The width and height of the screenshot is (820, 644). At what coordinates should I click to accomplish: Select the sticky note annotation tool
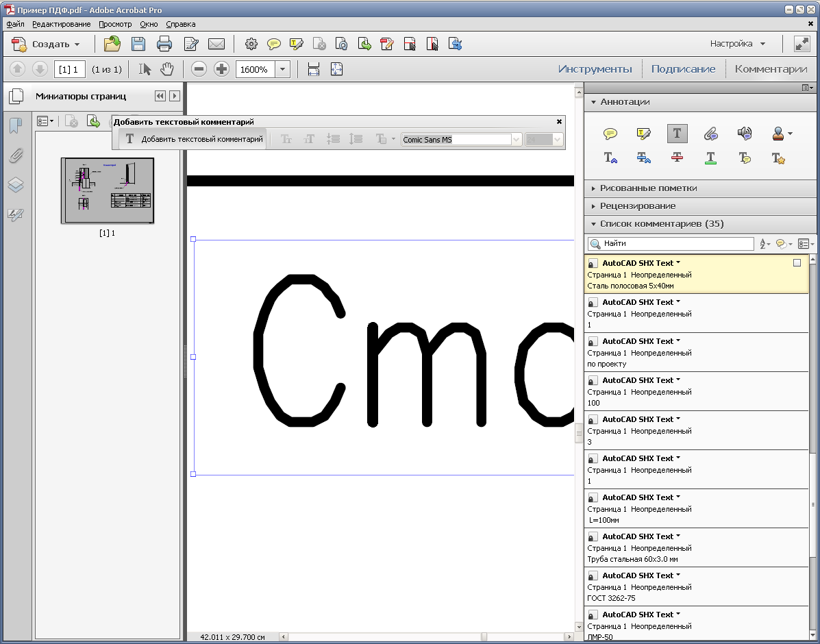(x=610, y=134)
